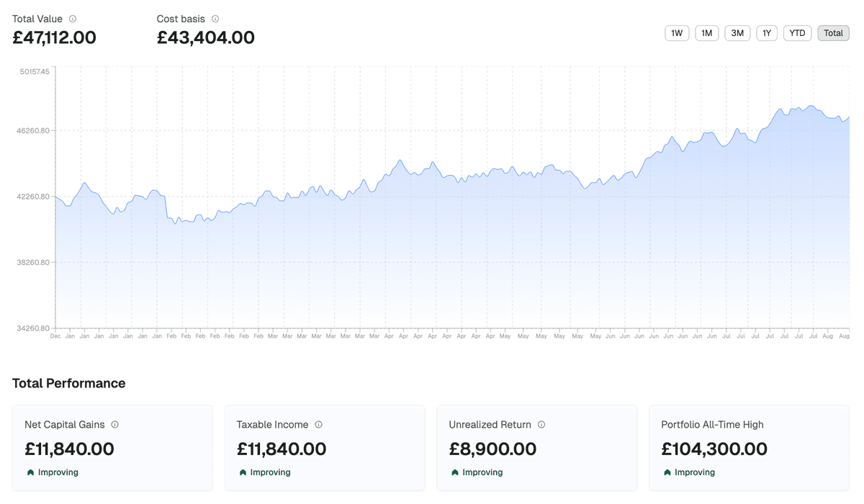
Task: Open info tooltip for Net Capital Gains
Action: click(x=114, y=425)
